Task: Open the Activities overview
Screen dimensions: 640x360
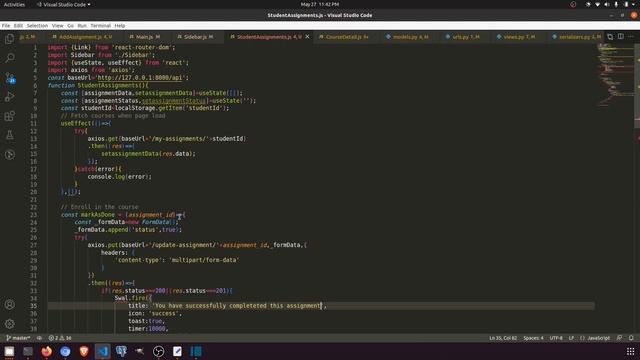Action: 14,4
